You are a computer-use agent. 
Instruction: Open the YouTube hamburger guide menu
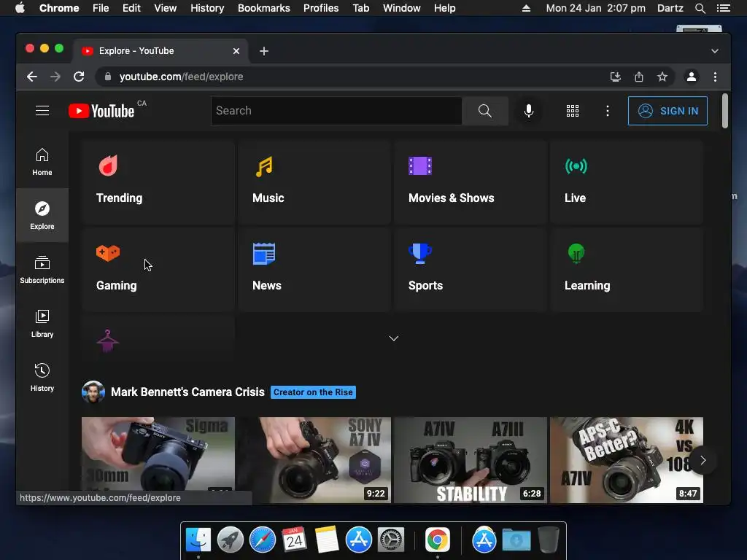point(42,111)
